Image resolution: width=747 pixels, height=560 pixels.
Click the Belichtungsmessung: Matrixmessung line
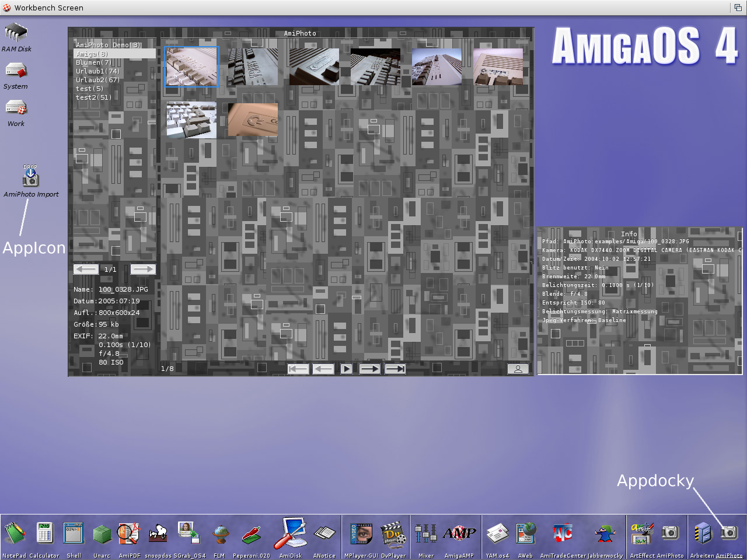point(599,311)
